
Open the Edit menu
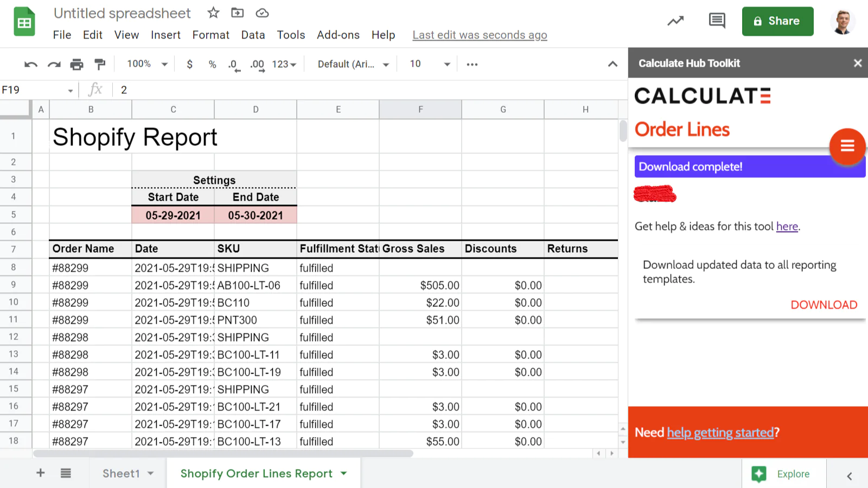click(x=93, y=35)
